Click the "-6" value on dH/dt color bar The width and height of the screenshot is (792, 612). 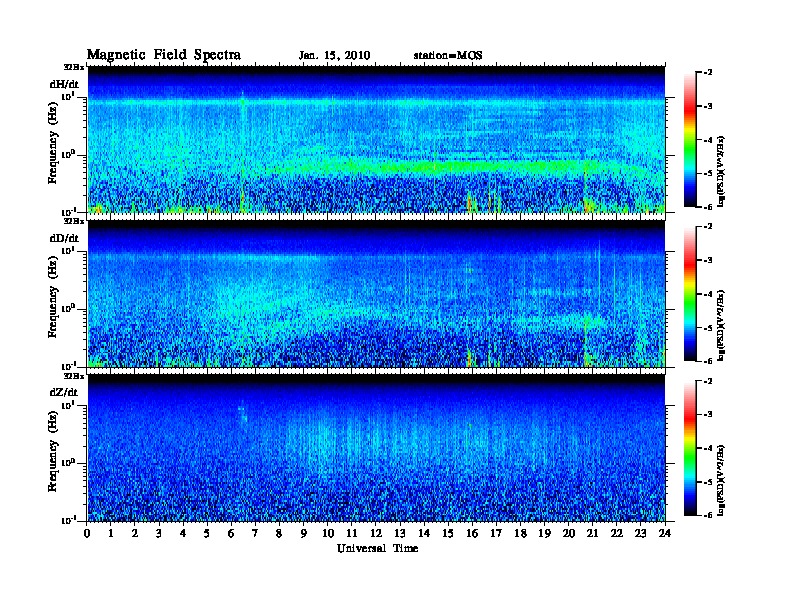tap(708, 207)
